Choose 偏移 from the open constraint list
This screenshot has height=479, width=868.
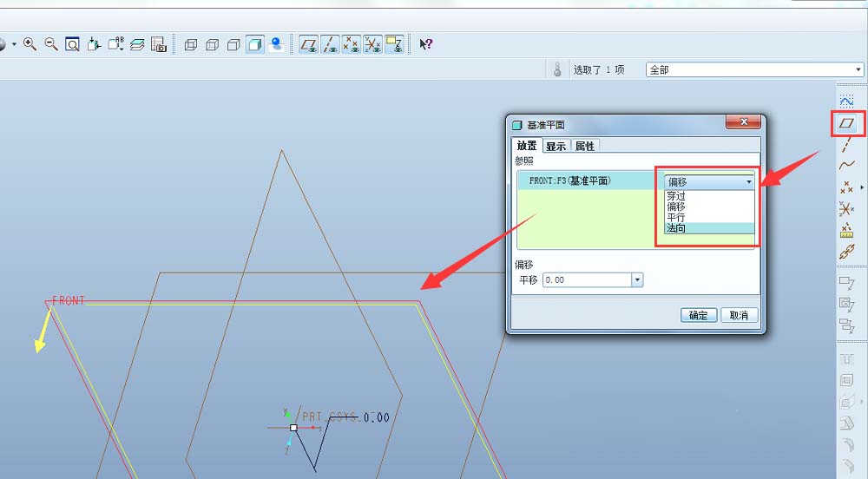point(709,207)
